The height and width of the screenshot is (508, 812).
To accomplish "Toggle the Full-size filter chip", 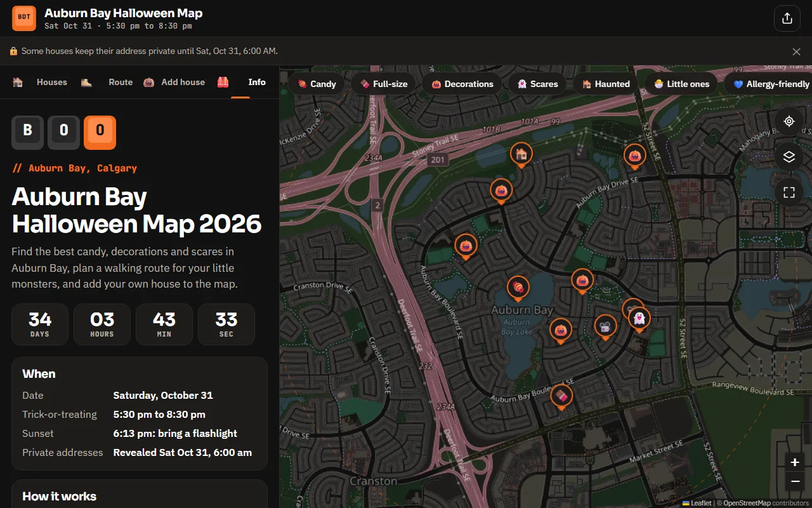I will (383, 84).
